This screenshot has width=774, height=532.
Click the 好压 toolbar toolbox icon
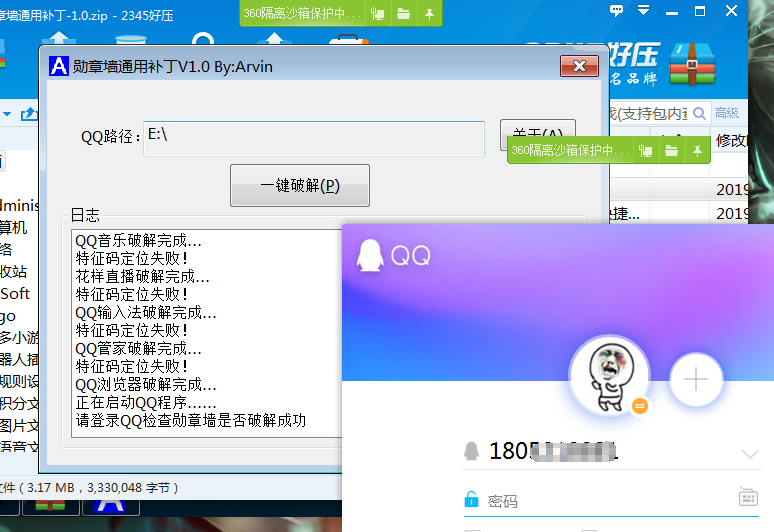[348, 39]
